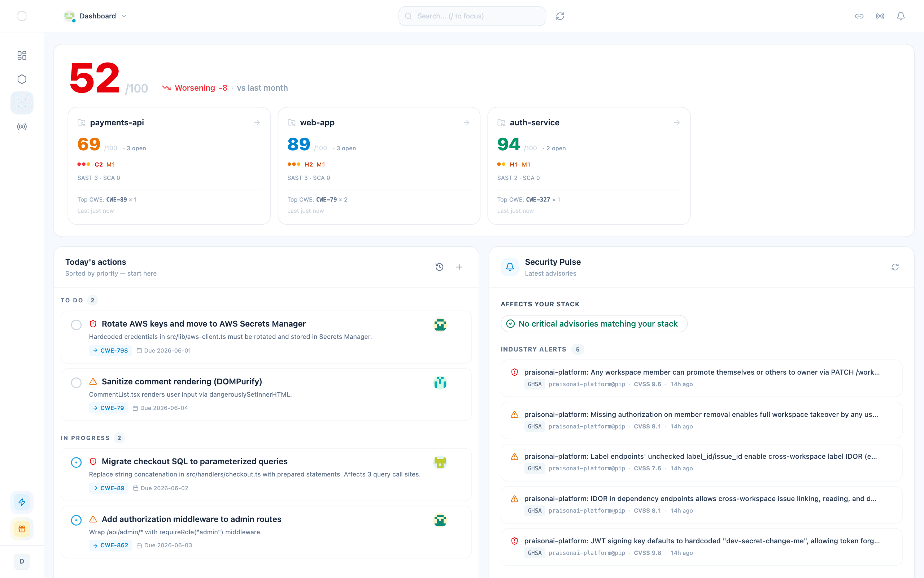Screen dimensions: 924x578
Task: Click the critical shield icon on CVSS 9.6 alert
Action: [514, 372]
